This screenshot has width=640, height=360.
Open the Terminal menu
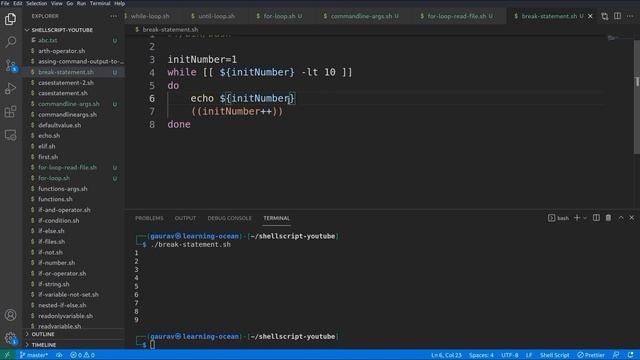100,3
